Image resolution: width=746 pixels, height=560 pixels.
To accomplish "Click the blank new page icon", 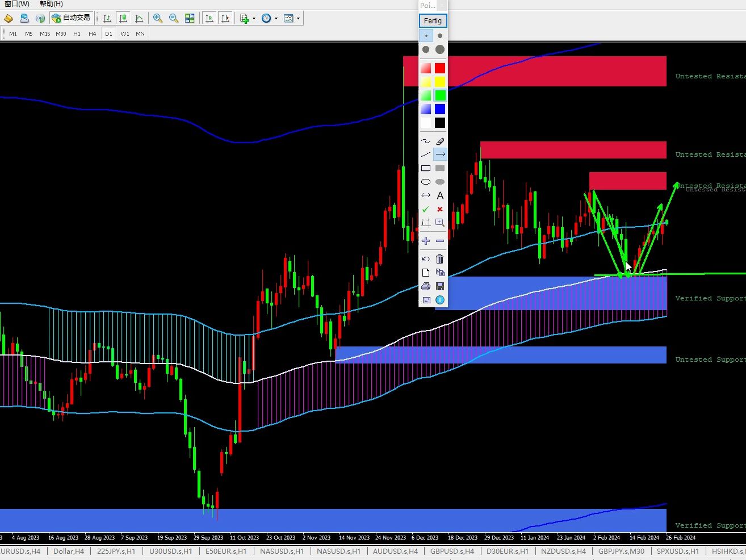I will tap(426, 273).
